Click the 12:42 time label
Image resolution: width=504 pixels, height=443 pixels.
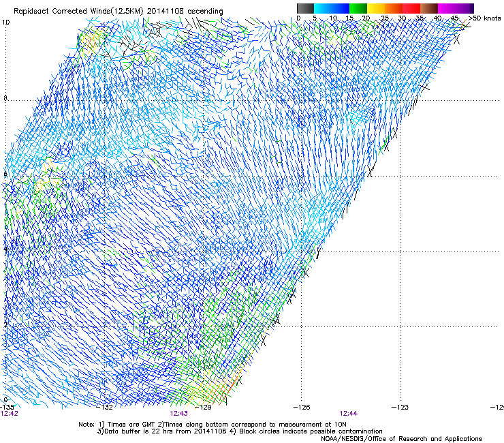pyautogui.click(x=10, y=414)
